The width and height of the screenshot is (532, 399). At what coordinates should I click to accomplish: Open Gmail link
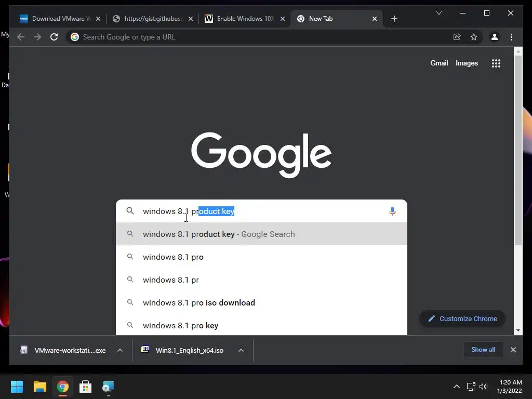tap(439, 63)
